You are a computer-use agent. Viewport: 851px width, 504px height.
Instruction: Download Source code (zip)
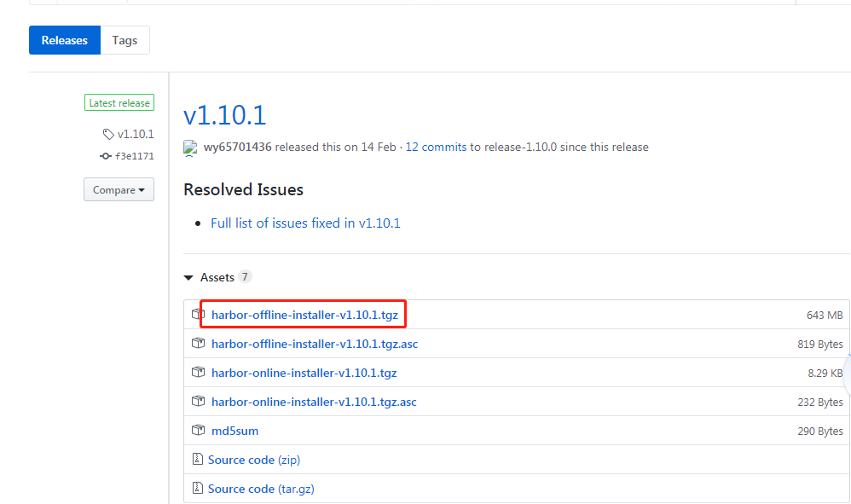coord(254,460)
